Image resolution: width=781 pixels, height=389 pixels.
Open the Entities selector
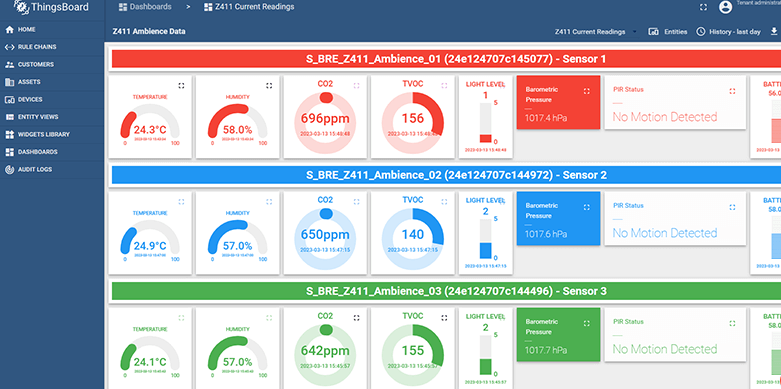pos(668,31)
